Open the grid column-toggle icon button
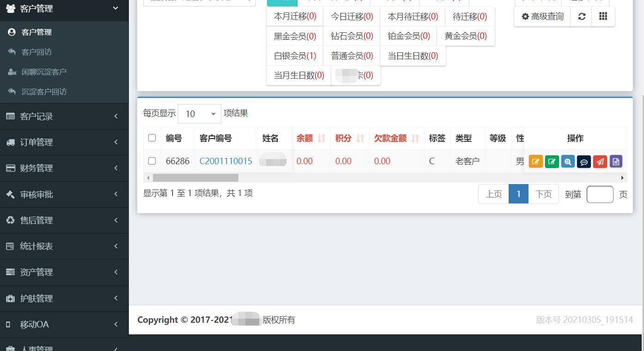The height and width of the screenshot is (351, 644). click(x=603, y=17)
